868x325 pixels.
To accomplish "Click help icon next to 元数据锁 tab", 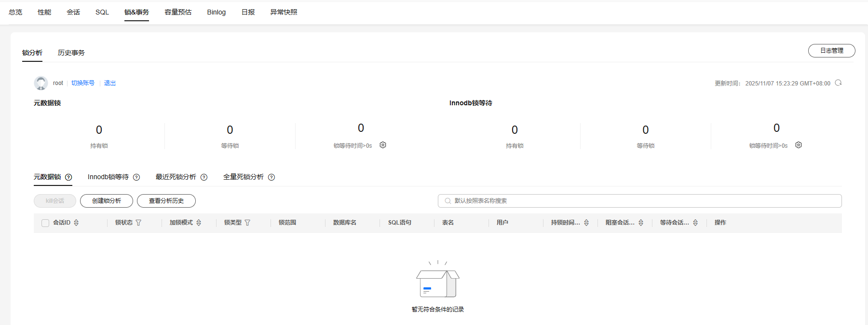I will click(68, 177).
